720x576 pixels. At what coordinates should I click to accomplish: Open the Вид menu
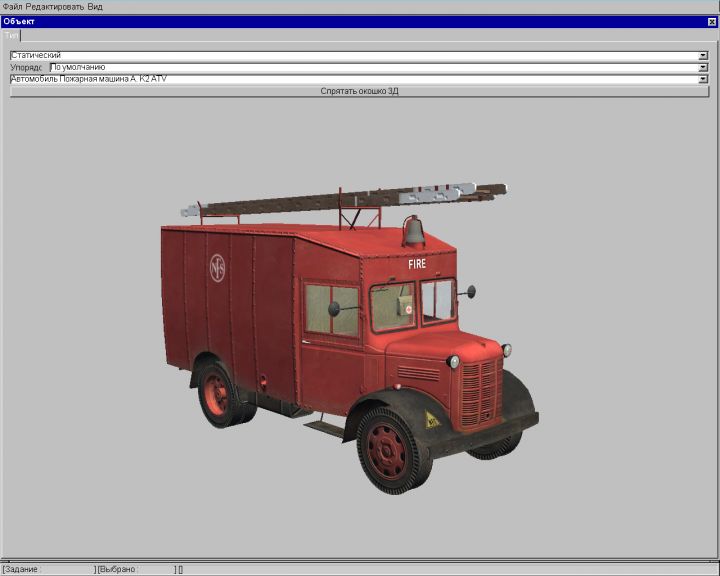95,6
